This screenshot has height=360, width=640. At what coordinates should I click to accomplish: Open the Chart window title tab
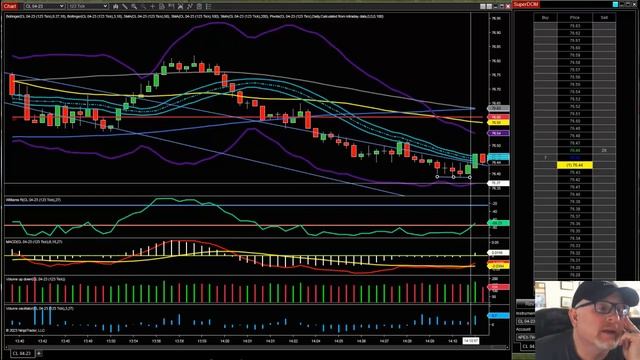[9, 6]
